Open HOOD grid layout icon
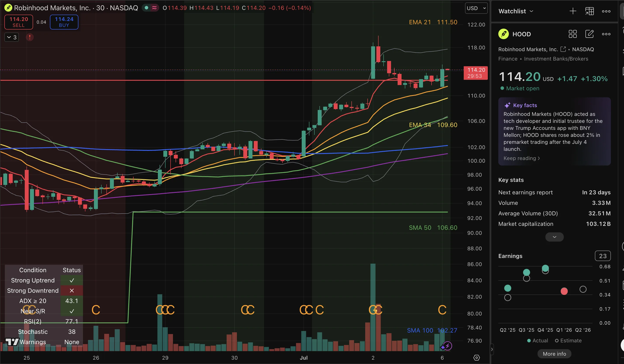The height and width of the screenshot is (364, 624). click(x=573, y=34)
